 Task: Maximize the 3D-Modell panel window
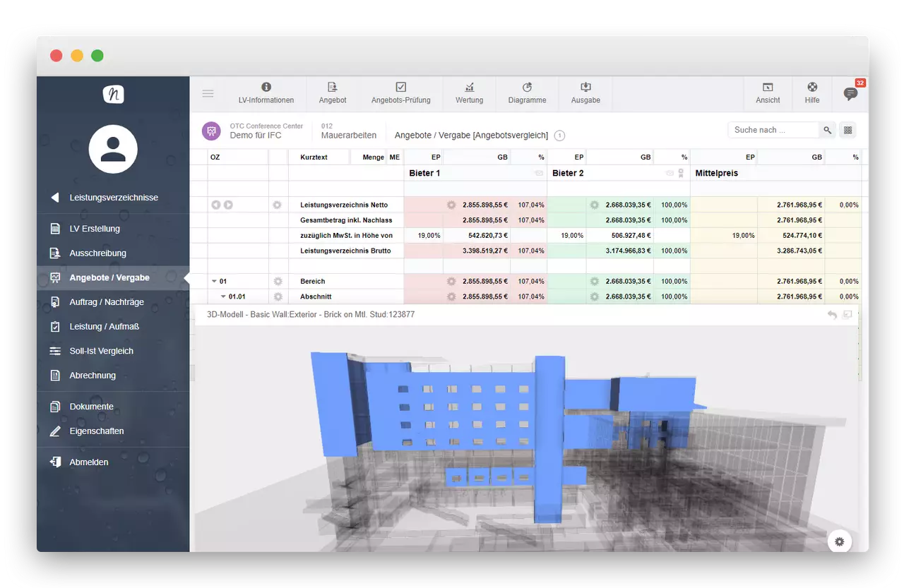847,315
